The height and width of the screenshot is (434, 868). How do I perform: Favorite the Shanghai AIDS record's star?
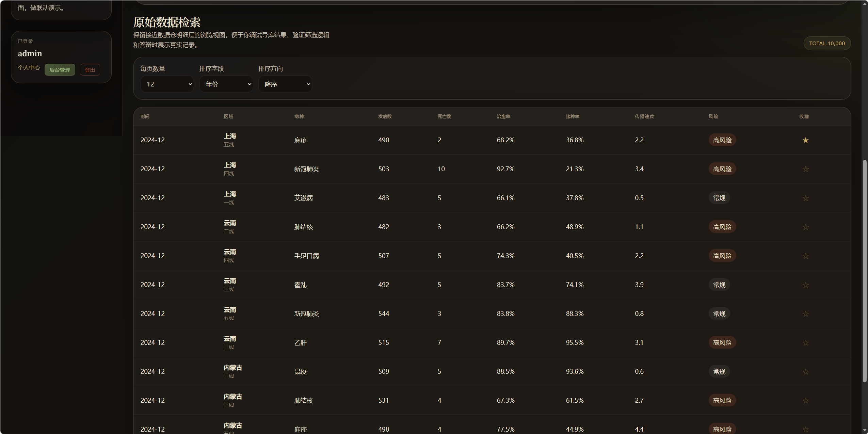805,198
